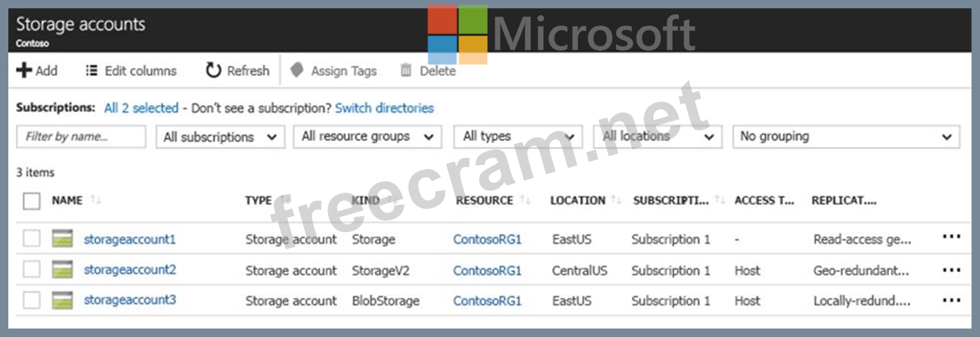Click the TYPE column header
980x337 pixels.
(258, 201)
